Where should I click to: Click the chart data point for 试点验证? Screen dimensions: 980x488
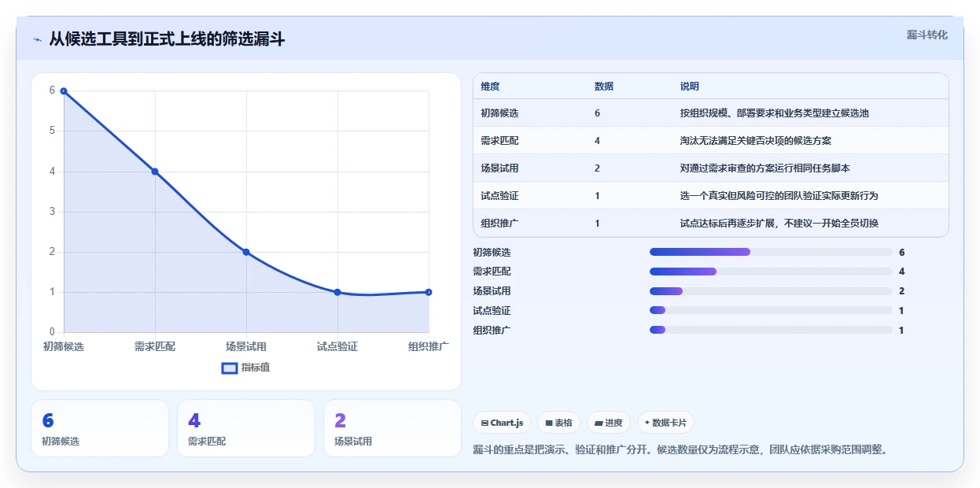click(x=337, y=292)
